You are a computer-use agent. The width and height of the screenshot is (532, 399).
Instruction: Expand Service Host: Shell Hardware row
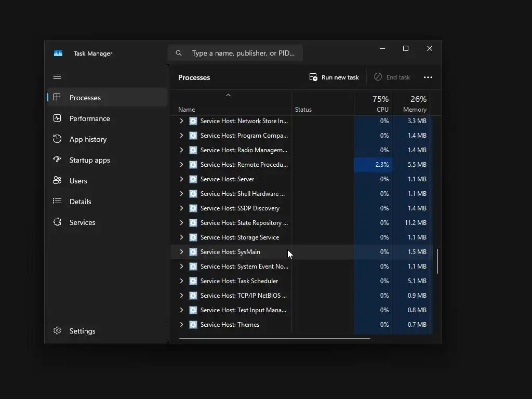181,194
